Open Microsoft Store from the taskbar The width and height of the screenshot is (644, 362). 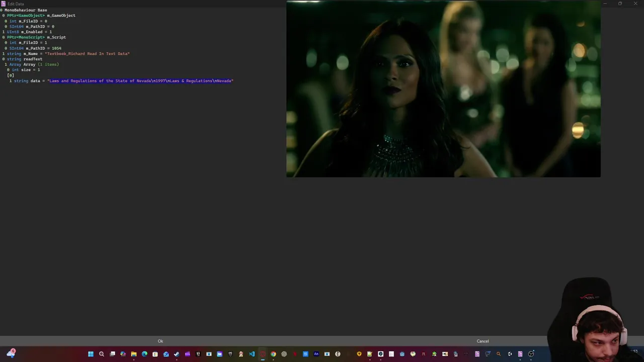click(x=155, y=354)
